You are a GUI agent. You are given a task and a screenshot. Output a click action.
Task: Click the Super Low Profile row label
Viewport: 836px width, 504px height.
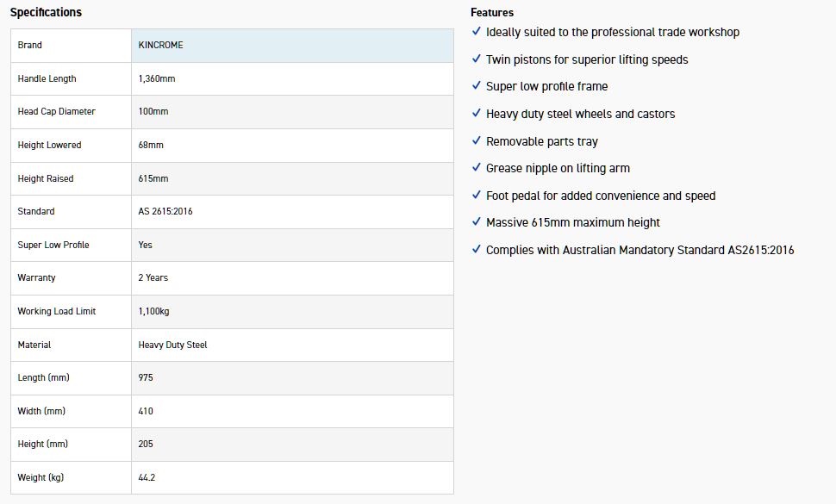[53, 245]
